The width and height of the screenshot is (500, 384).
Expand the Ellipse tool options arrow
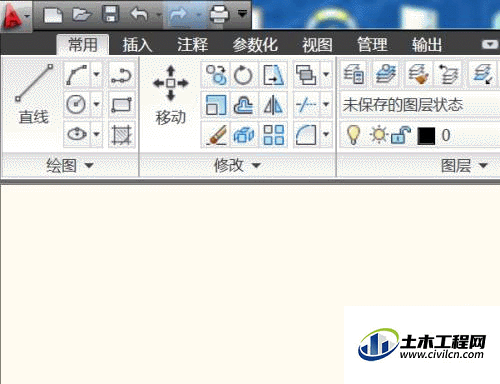click(x=96, y=134)
